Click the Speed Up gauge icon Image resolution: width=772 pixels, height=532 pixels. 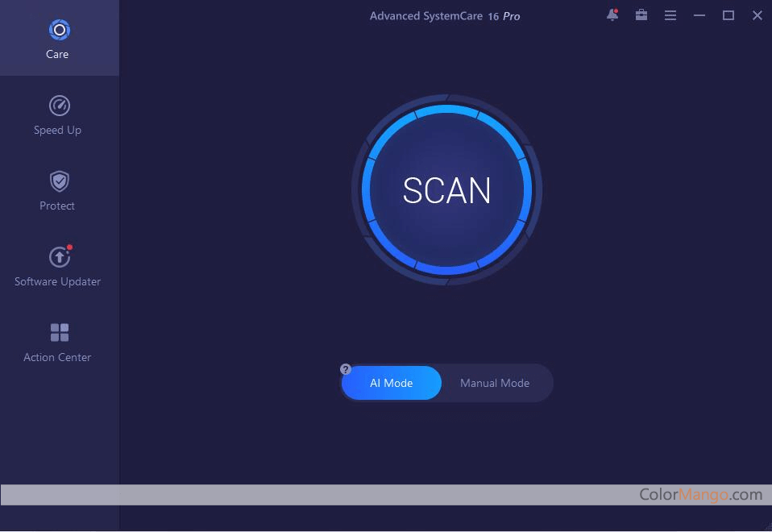pos(59,106)
